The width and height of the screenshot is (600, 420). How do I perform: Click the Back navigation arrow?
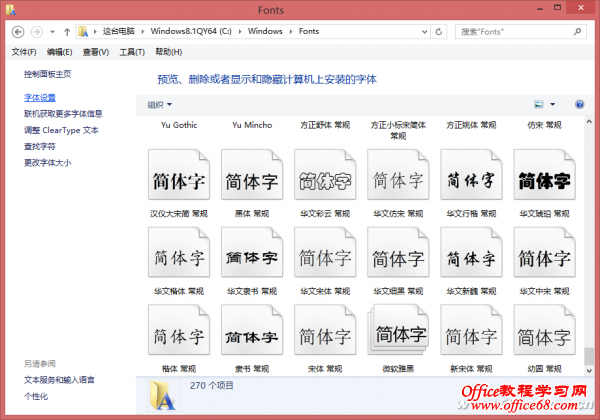(x=18, y=32)
